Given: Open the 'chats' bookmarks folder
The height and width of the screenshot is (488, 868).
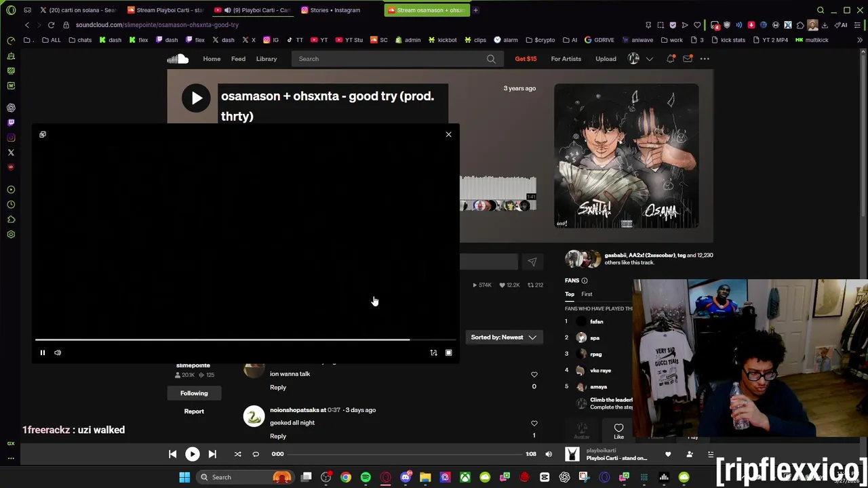Looking at the screenshot, I should (x=80, y=40).
